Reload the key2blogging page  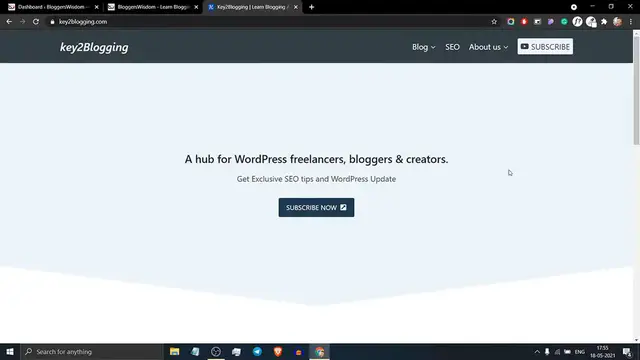point(36,22)
